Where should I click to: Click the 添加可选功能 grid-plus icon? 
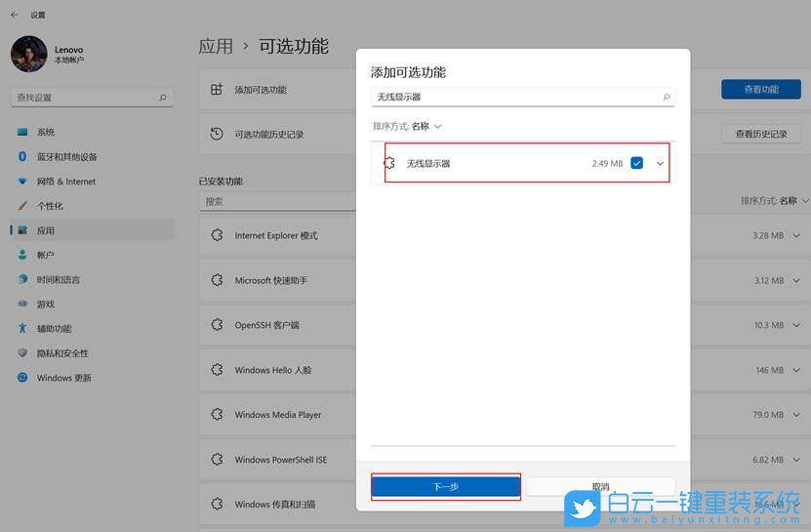pos(217,89)
